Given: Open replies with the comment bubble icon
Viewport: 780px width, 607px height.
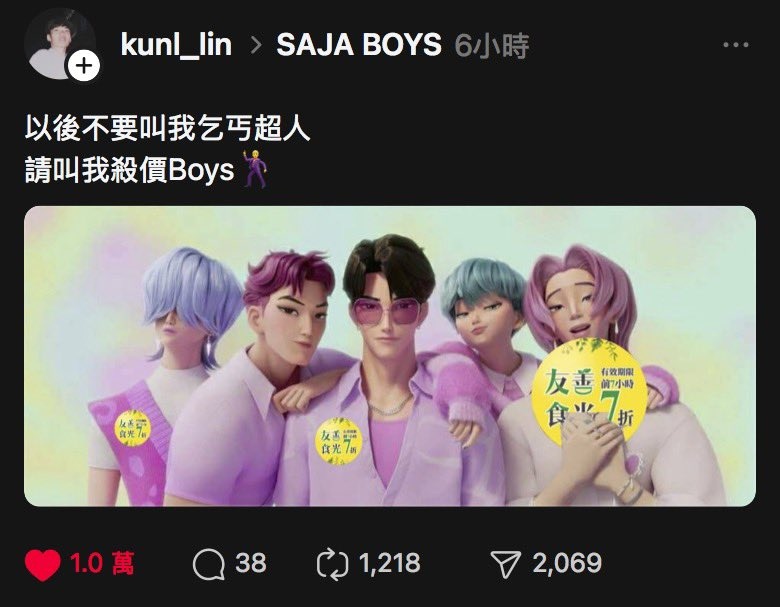Looking at the screenshot, I should coord(208,564).
